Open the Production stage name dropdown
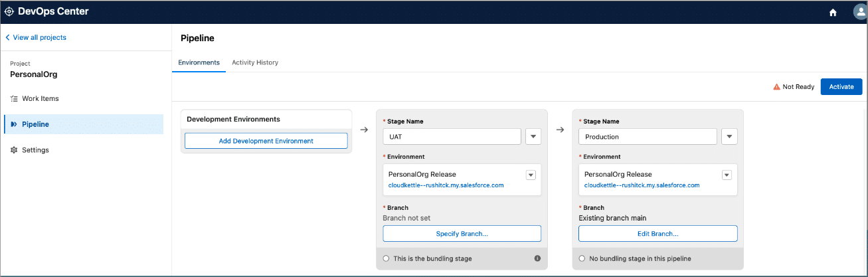The height and width of the screenshot is (277, 868). (x=729, y=136)
